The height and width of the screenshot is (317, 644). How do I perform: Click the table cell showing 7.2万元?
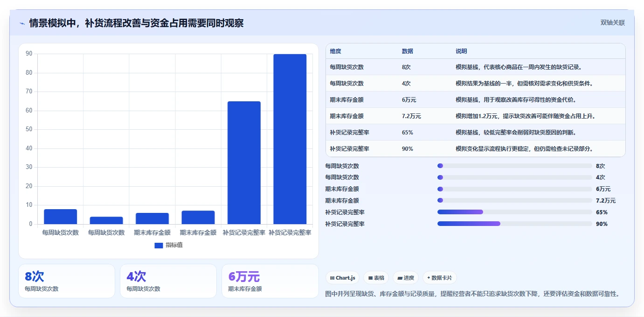(411, 116)
